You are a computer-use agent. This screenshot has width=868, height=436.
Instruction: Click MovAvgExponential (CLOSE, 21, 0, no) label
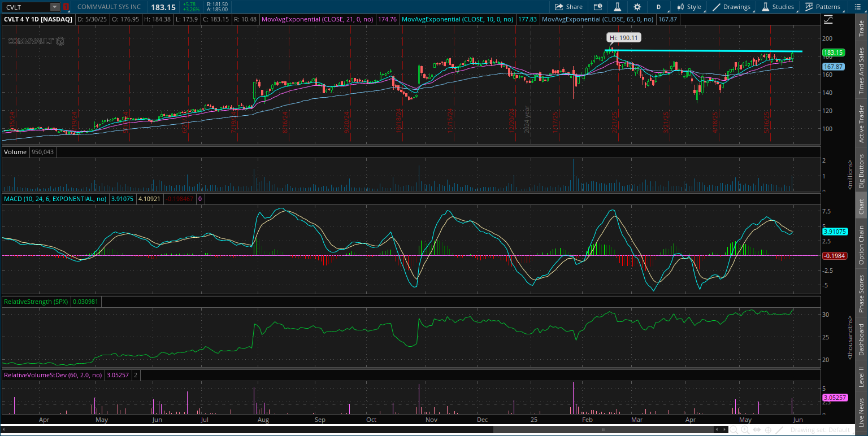click(x=317, y=19)
